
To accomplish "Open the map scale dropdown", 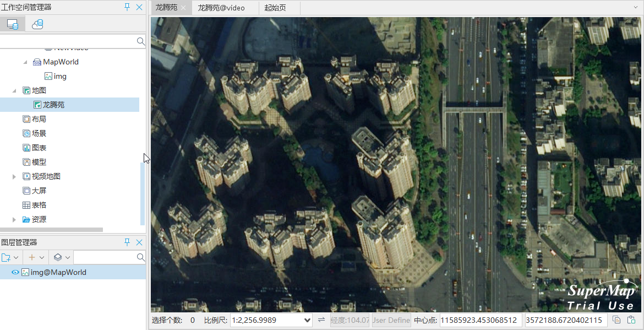I will coord(307,320).
